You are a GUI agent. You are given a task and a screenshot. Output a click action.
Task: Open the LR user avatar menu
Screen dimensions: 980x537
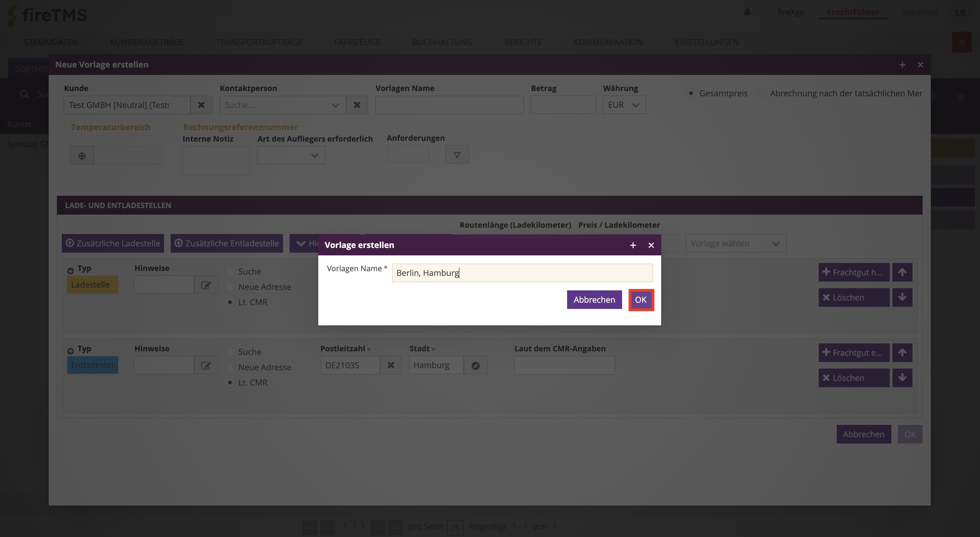960,13
